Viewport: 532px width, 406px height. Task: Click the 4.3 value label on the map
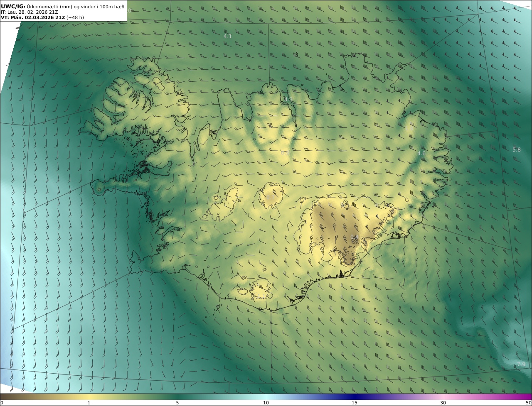click(x=288, y=99)
